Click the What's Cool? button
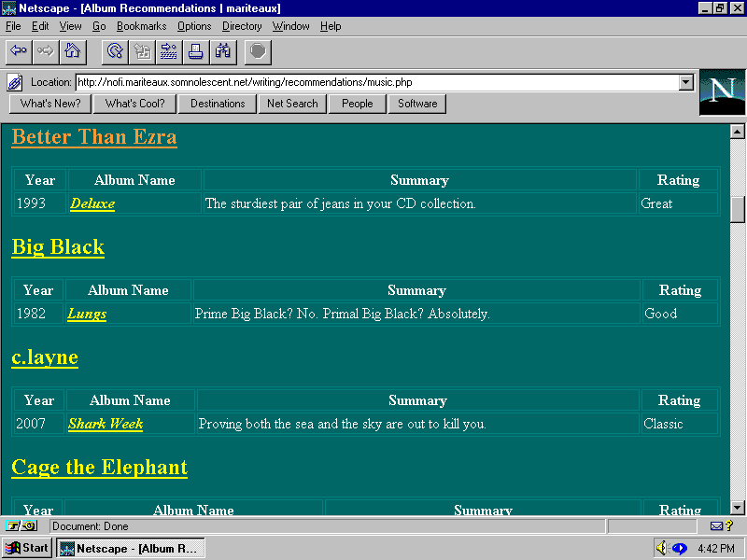Screen dimensions: 747x560 click(134, 104)
